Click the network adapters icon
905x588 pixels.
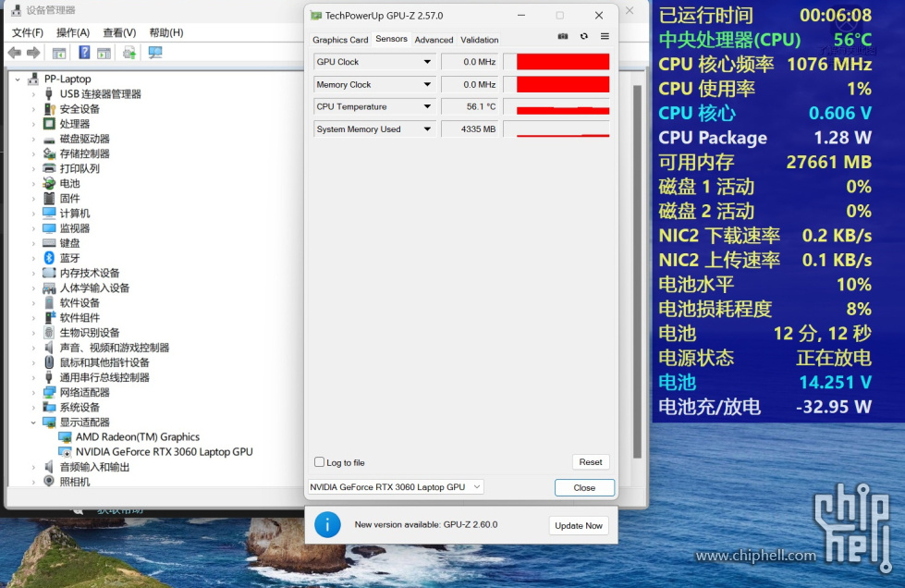(49, 392)
